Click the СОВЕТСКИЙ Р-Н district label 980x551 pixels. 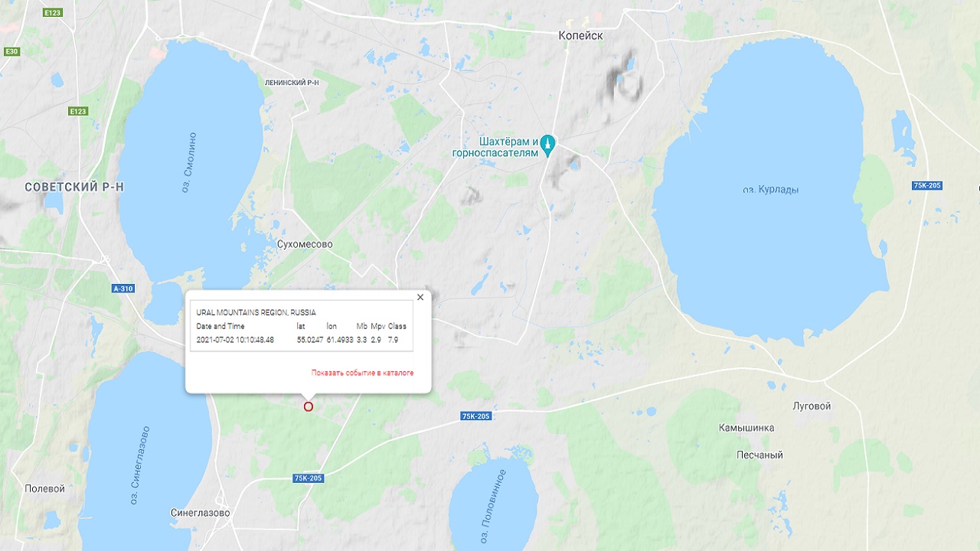pos(73,187)
